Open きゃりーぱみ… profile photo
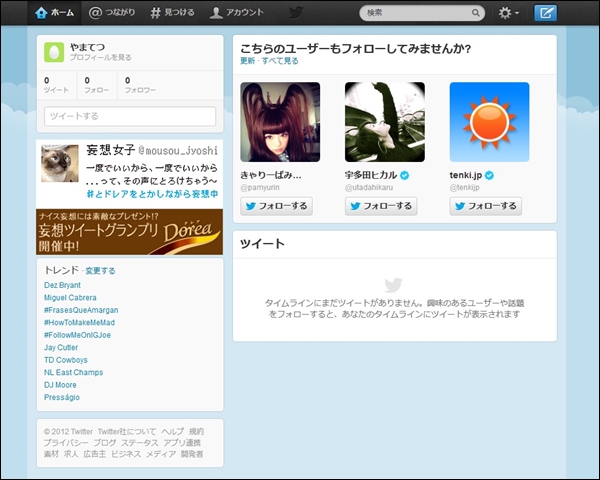This screenshot has width=600, height=480. [280, 122]
